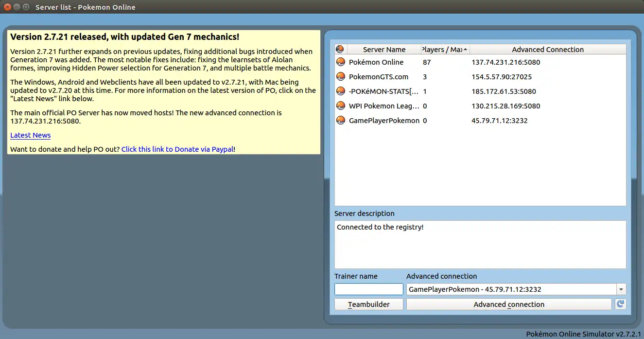
Task: Click address 154.5.57.90:27025
Action: pyautogui.click(x=502, y=77)
